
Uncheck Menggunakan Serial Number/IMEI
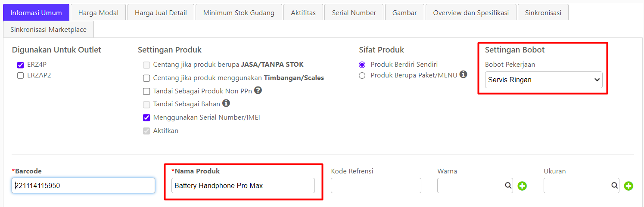pos(146,117)
